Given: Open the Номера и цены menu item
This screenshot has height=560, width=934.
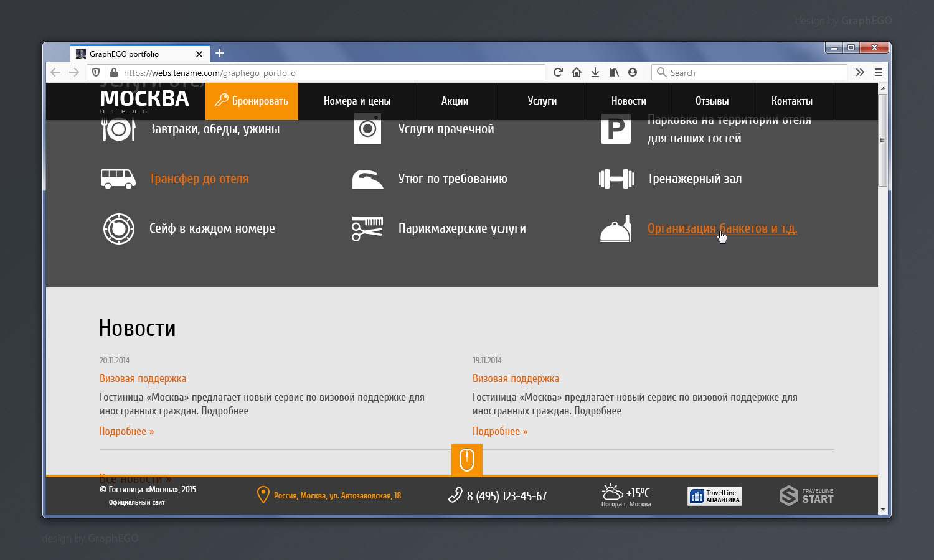Looking at the screenshot, I should (x=357, y=101).
